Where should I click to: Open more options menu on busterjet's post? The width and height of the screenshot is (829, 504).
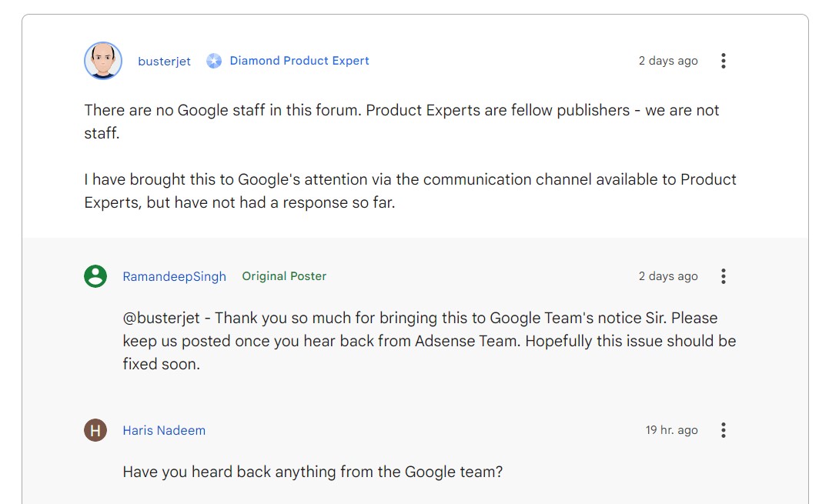coord(724,61)
